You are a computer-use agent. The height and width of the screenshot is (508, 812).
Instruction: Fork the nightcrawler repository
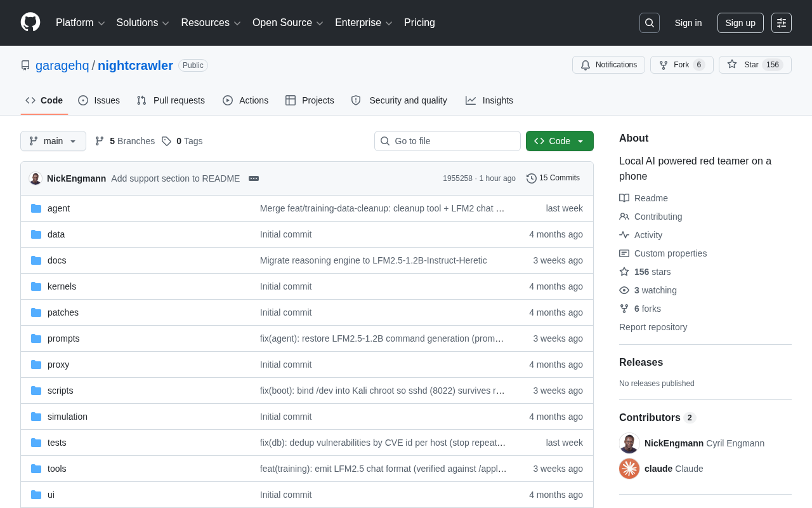[682, 65]
